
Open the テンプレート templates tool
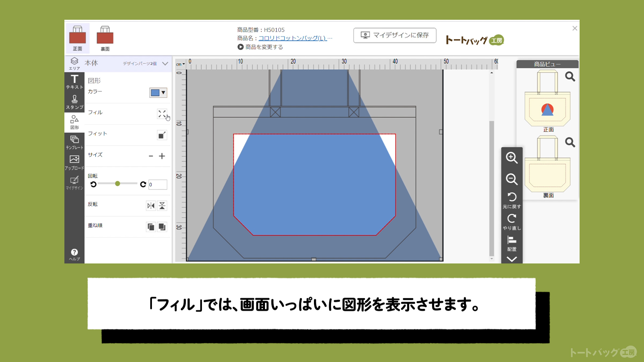coord(74,142)
